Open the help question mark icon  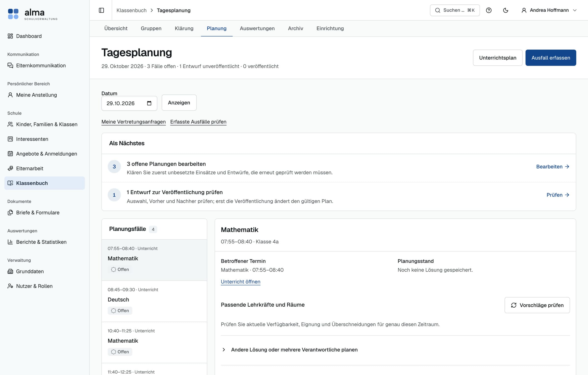[x=489, y=10]
